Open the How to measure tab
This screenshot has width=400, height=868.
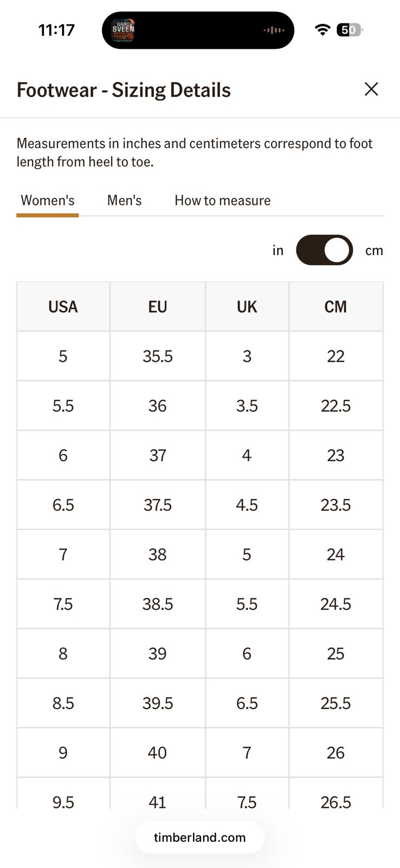coord(222,200)
